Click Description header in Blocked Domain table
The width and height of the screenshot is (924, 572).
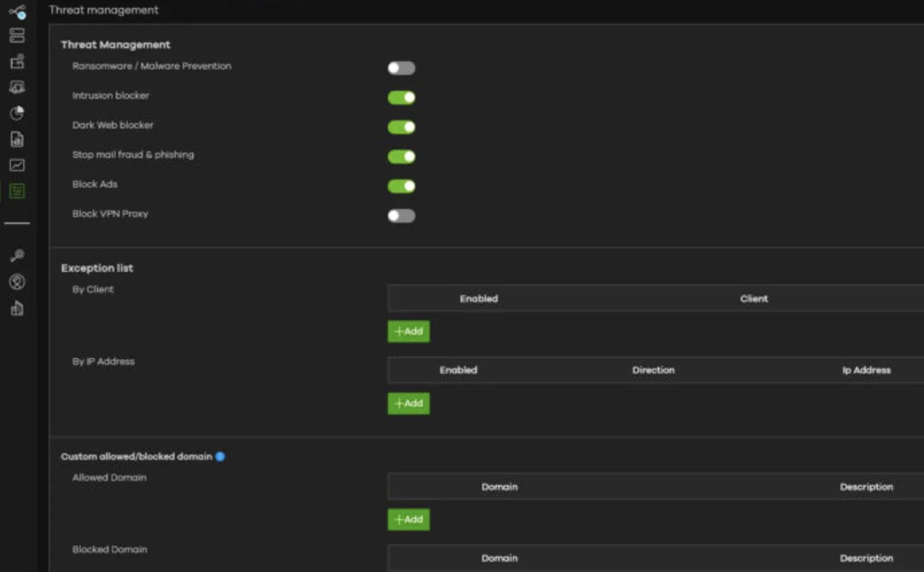866,558
